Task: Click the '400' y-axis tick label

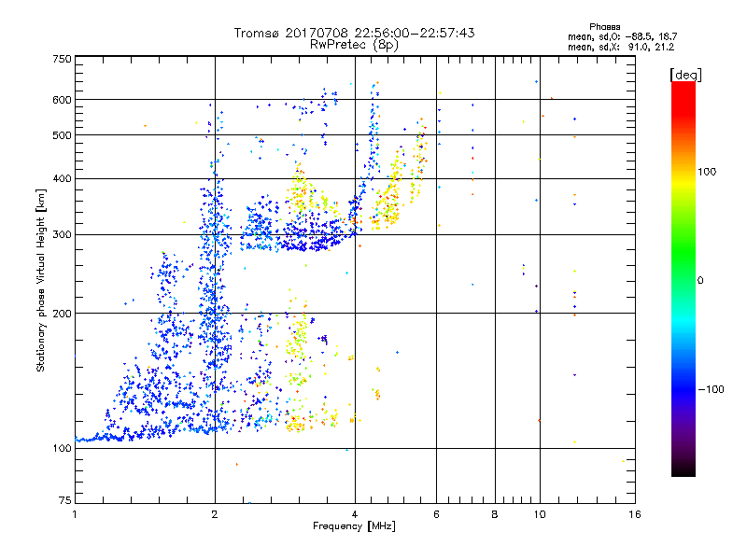Action: [x=62, y=179]
